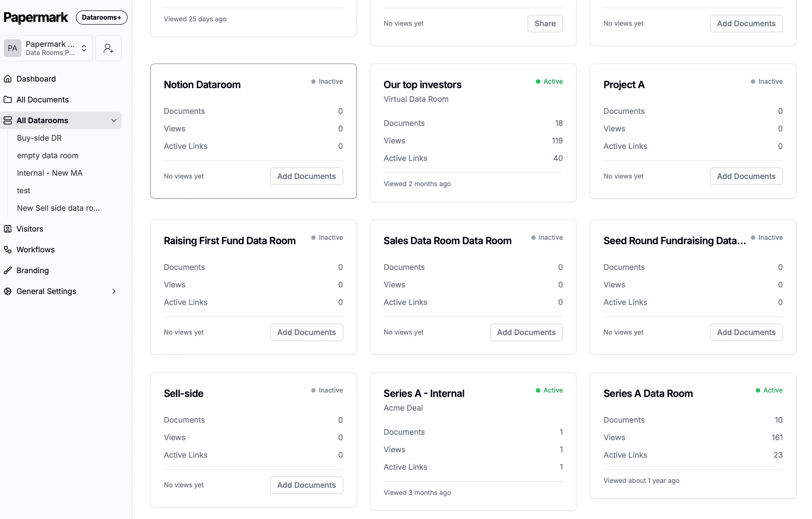Click the 'Acme Deal' subtitle

point(403,408)
